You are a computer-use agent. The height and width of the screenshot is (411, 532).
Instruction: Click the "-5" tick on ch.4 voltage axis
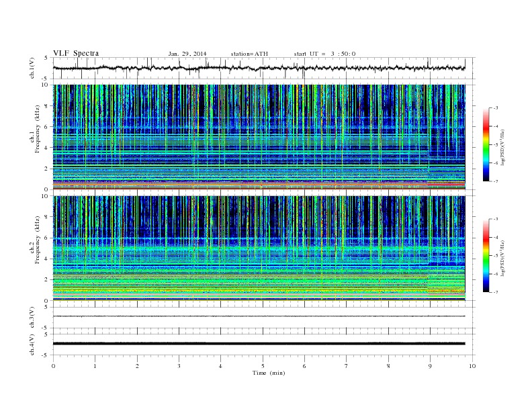coord(46,355)
